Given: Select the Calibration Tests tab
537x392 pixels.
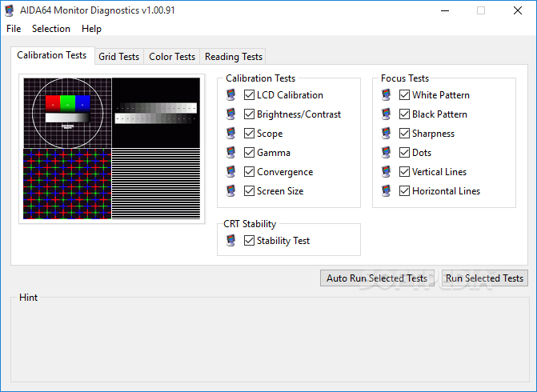Looking at the screenshot, I should [52, 55].
